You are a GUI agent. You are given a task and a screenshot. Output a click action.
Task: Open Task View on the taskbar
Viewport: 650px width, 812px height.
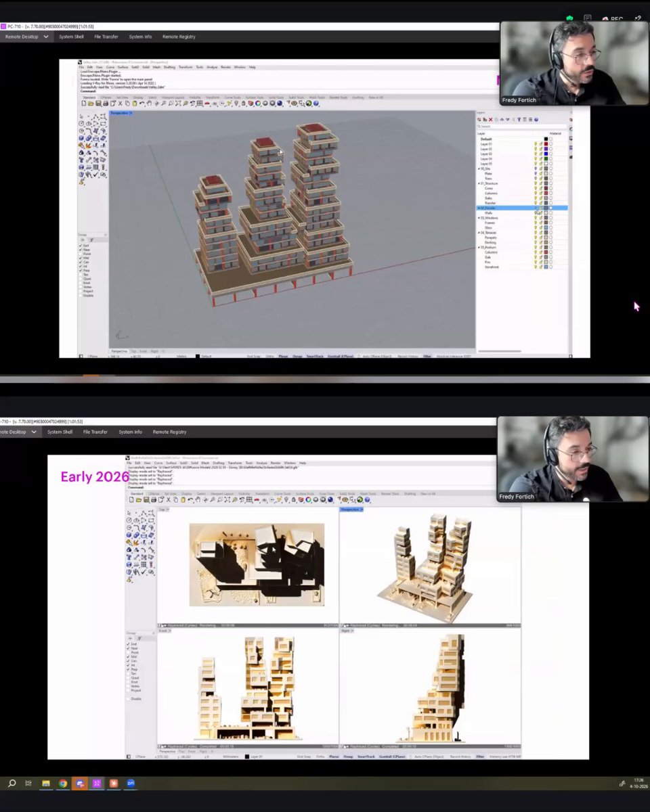tap(28, 784)
